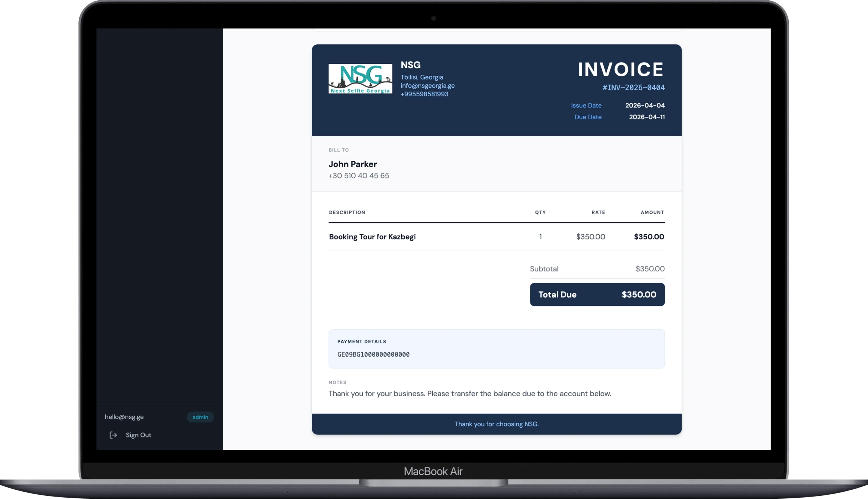This screenshot has height=499, width=868.
Task: Click invoice number #INV-2026-0404
Action: 634,87
